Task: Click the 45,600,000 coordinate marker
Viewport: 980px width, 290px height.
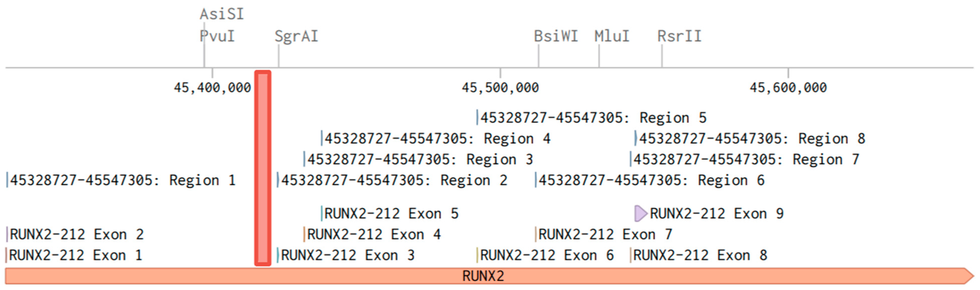Action: click(x=788, y=87)
